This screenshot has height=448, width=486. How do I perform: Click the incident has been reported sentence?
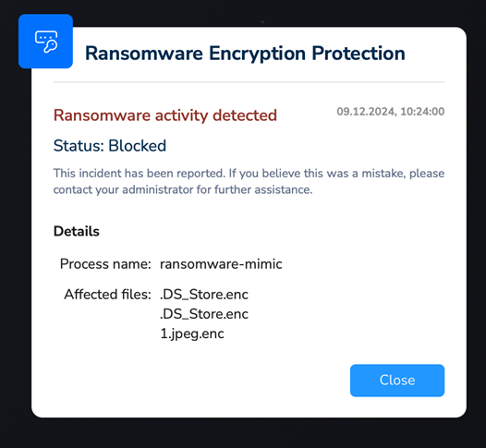click(140, 173)
